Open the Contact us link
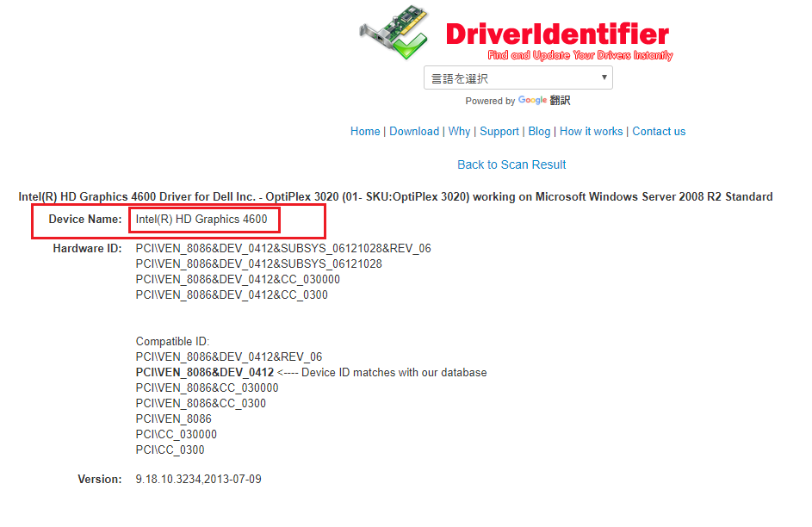Image resolution: width=812 pixels, height=527 pixels. [659, 132]
